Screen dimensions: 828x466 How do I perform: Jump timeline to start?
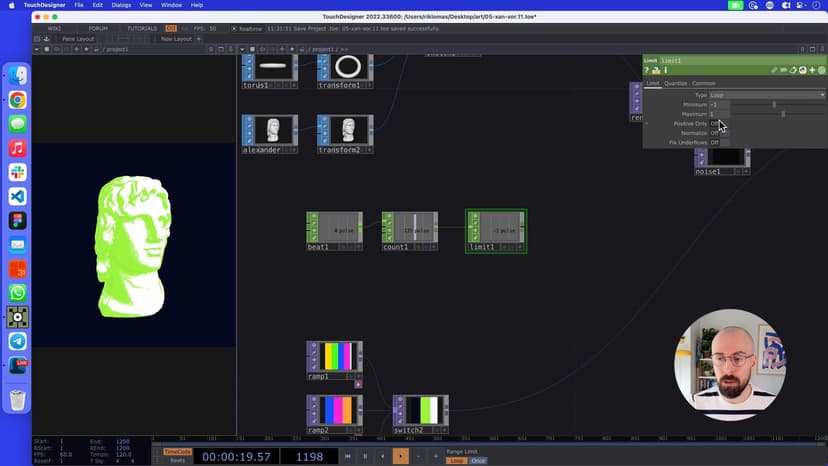click(348, 456)
